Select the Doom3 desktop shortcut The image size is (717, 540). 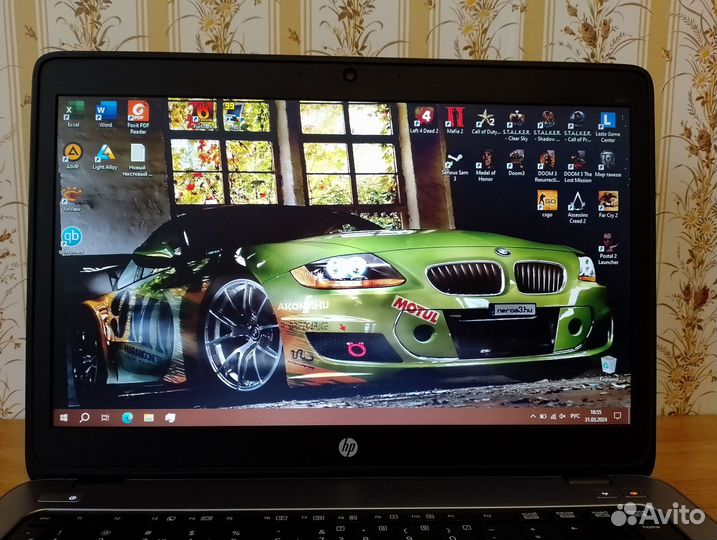(516, 160)
